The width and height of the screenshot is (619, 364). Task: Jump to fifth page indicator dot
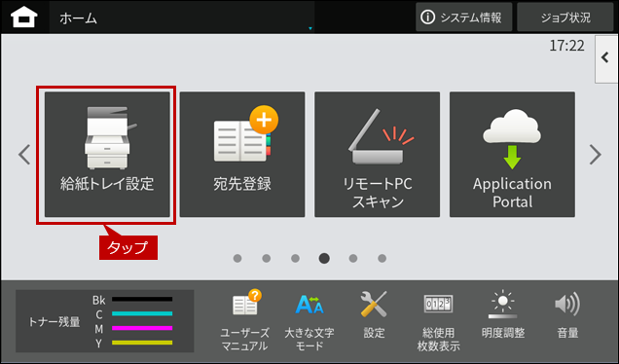353,258
